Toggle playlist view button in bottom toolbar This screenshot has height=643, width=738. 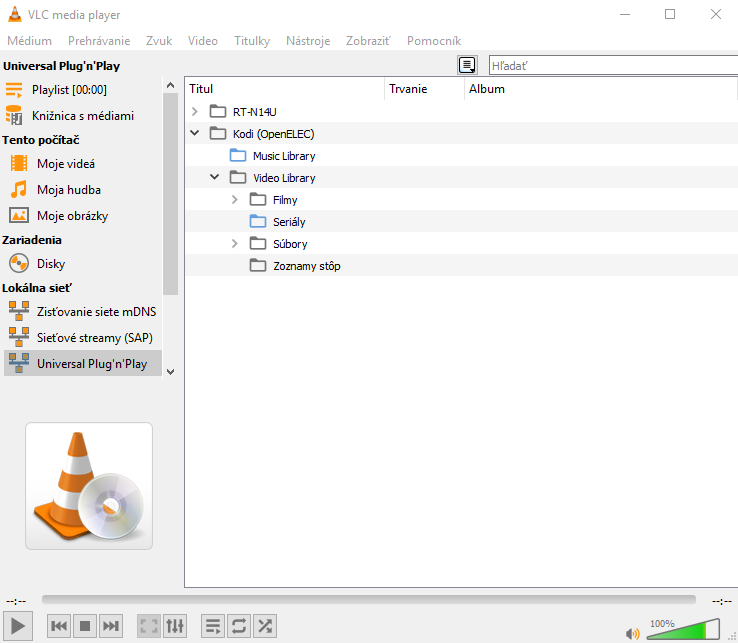pyautogui.click(x=213, y=626)
